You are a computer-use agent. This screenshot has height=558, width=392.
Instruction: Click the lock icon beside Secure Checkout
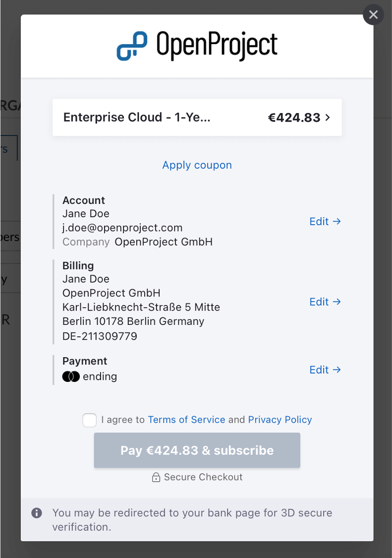tap(156, 477)
